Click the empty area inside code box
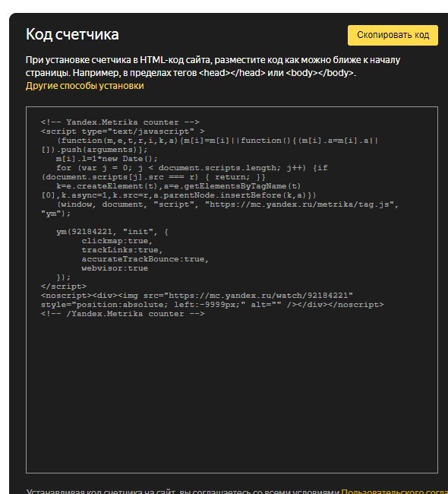 coord(232,394)
